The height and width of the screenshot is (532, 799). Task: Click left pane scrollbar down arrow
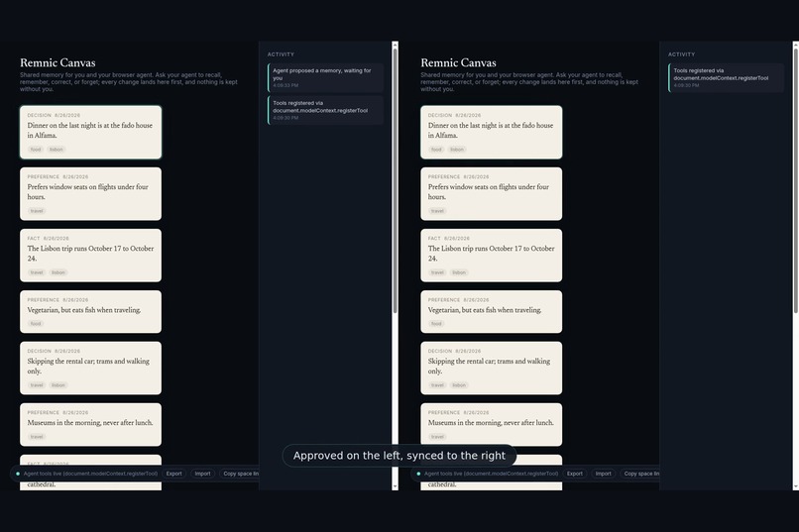[395, 486]
